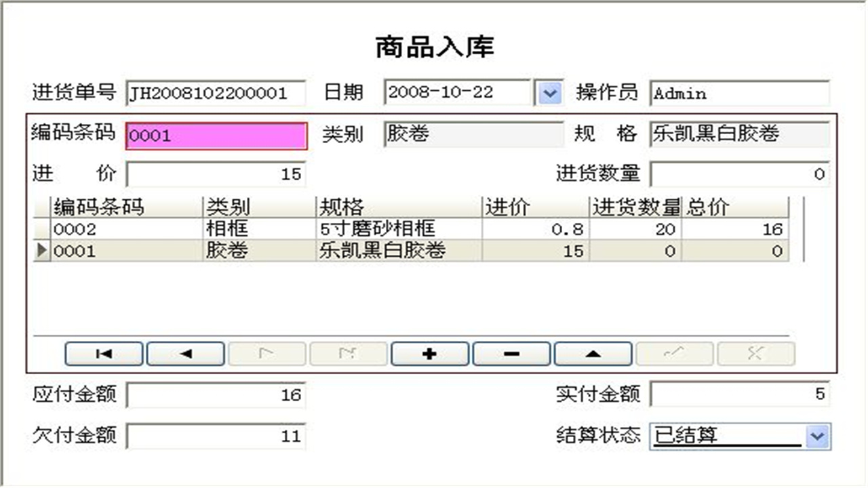This screenshot has width=868, height=488.
Task: Click the 进货单号 field showing JH2008102200001
Action: tap(216, 93)
